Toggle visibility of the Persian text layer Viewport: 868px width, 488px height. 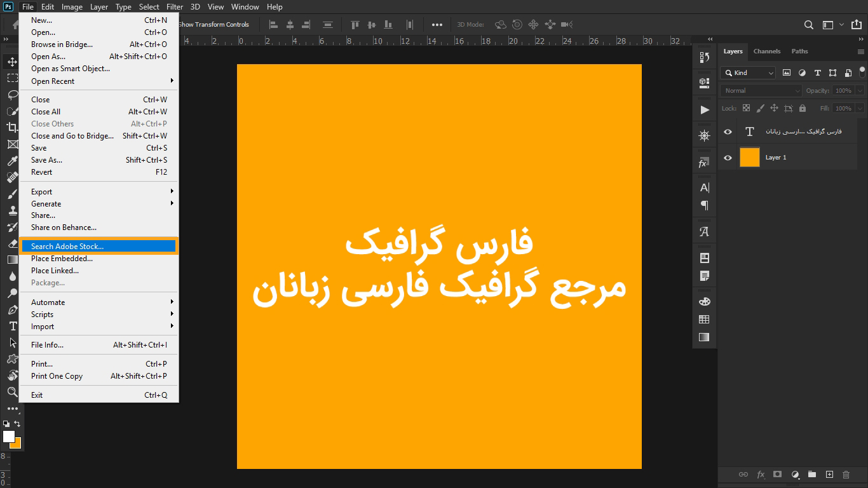tap(728, 132)
